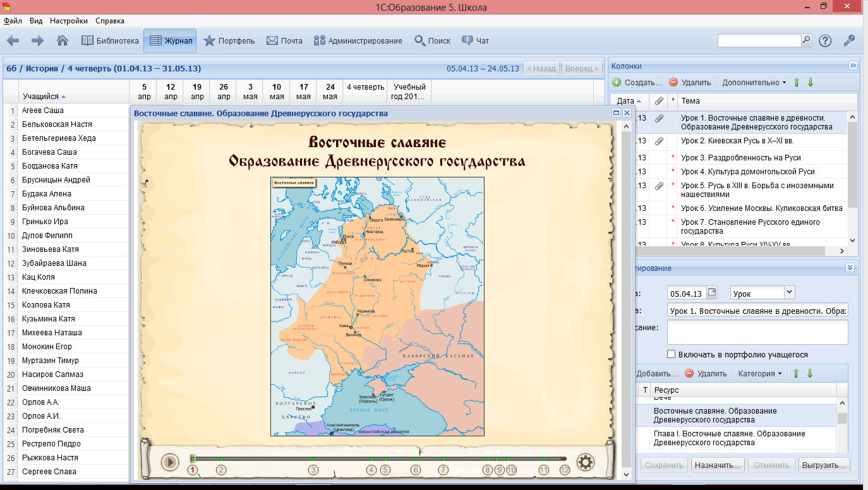Close the Восточные славяне popup window
This screenshot has height=490, width=868.
coord(627,112)
